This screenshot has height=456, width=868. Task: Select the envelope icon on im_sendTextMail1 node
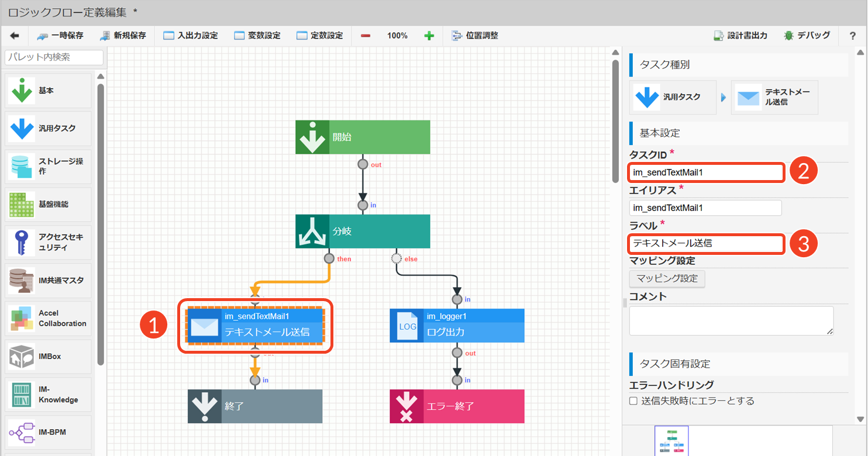click(x=204, y=326)
